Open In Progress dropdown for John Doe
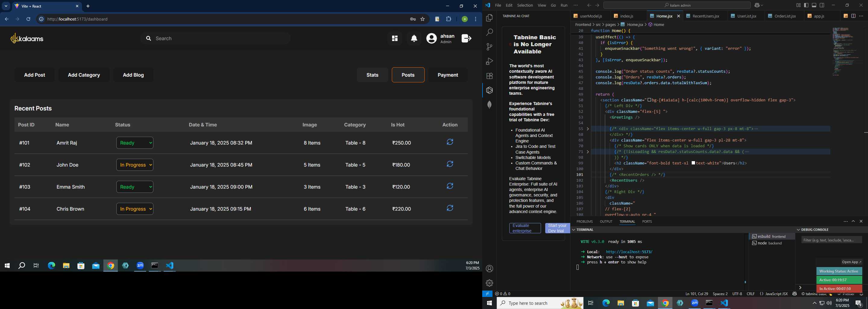Viewport: 868px width, 309px height. (135, 165)
